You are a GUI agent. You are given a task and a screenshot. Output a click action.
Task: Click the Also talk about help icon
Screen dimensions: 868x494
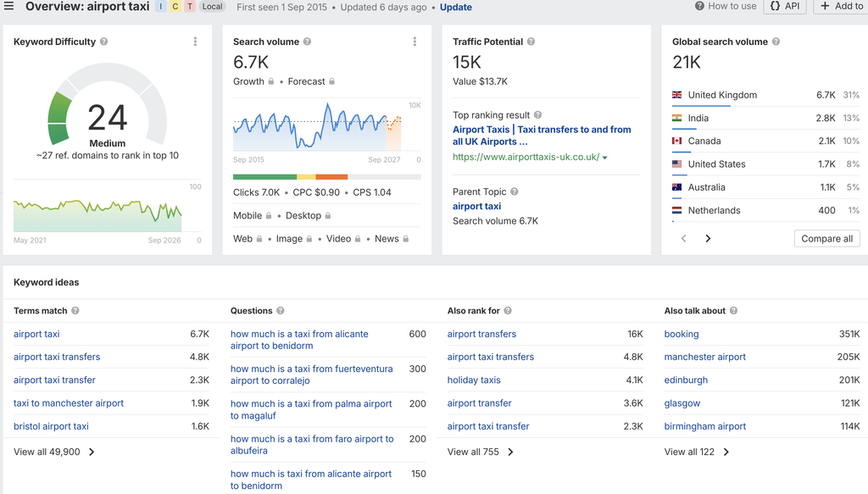tap(733, 311)
